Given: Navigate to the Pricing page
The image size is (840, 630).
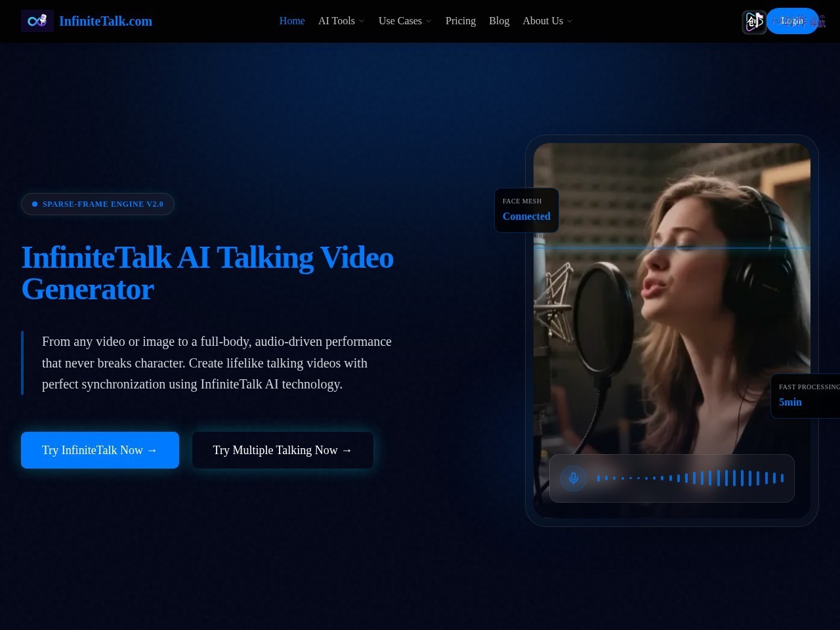Looking at the screenshot, I should (x=461, y=21).
